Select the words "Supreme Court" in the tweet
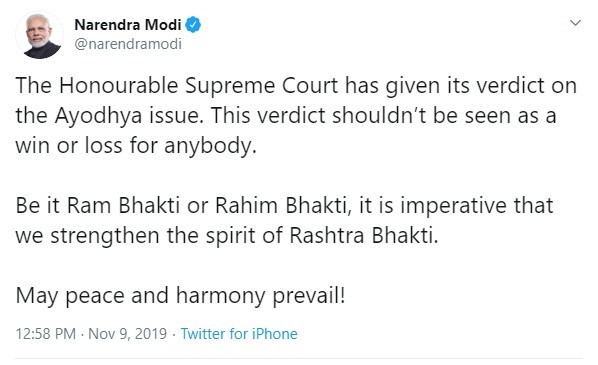 pyautogui.click(x=262, y=86)
